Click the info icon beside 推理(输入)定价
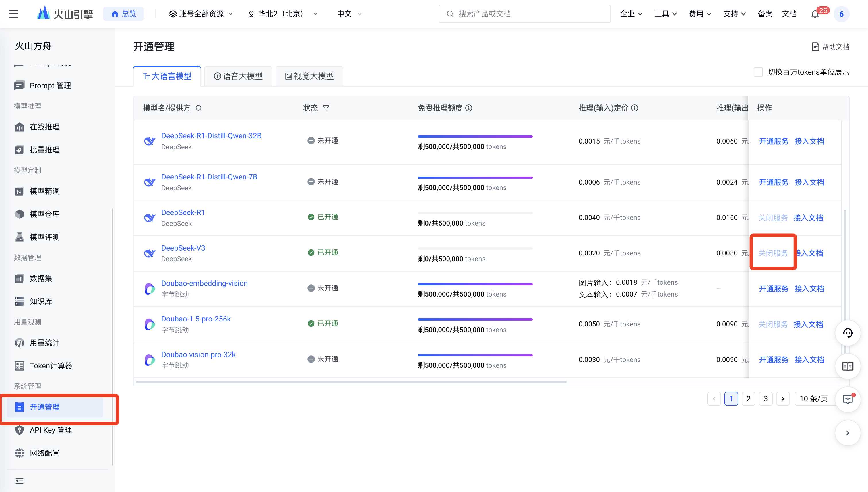Screen dimensions: 868x492 tap(635, 108)
